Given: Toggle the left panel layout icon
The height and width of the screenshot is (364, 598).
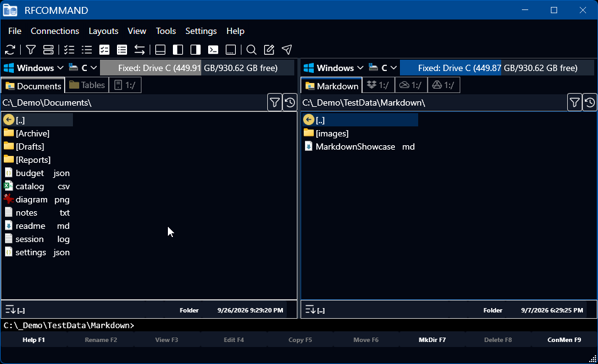Looking at the screenshot, I should pos(178,50).
